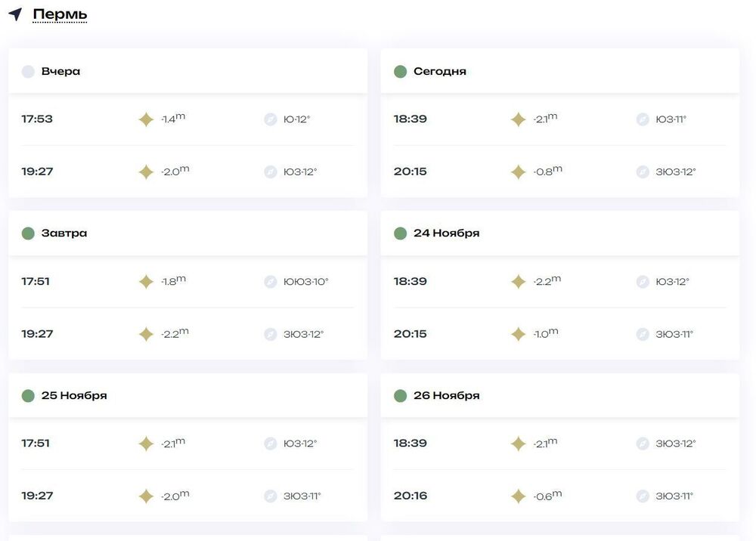The width and height of the screenshot is (756, 541).
Task: Click the green status dot beside Сегодня
Action: pyautogui.click(x=400, y=71)
